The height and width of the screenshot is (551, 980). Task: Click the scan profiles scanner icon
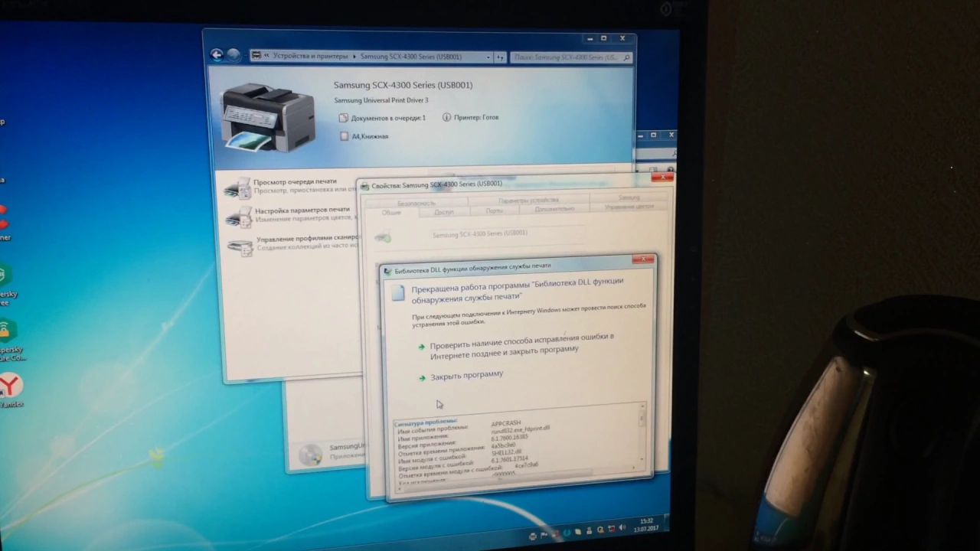pyautogui.click(x=240, y=247)
